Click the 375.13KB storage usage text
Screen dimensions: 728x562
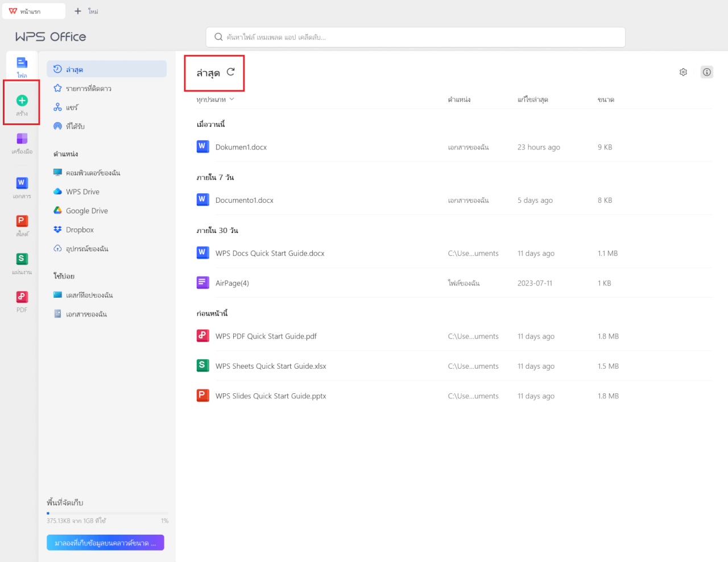(x=76, y=521)
